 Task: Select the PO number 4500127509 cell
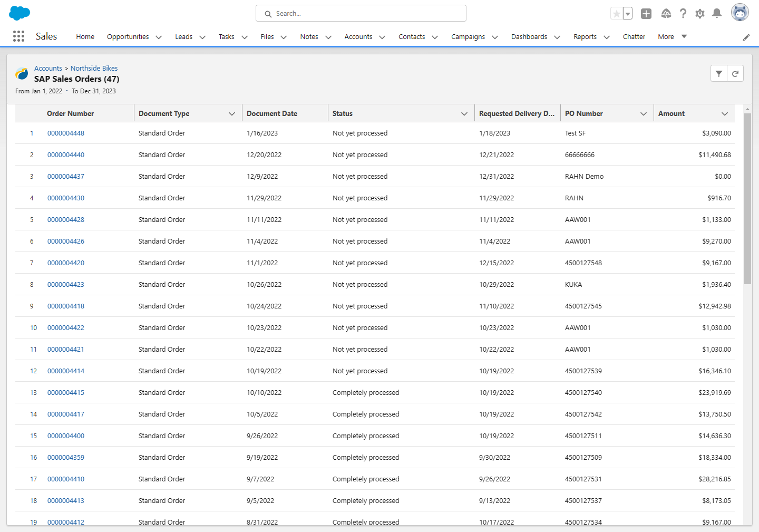(x=583, y=457)
